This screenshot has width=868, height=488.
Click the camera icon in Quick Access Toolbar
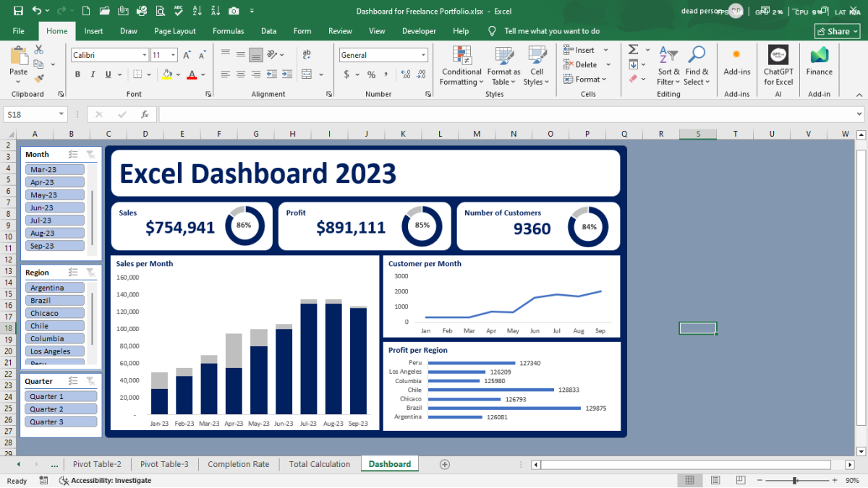coord(233,11)
